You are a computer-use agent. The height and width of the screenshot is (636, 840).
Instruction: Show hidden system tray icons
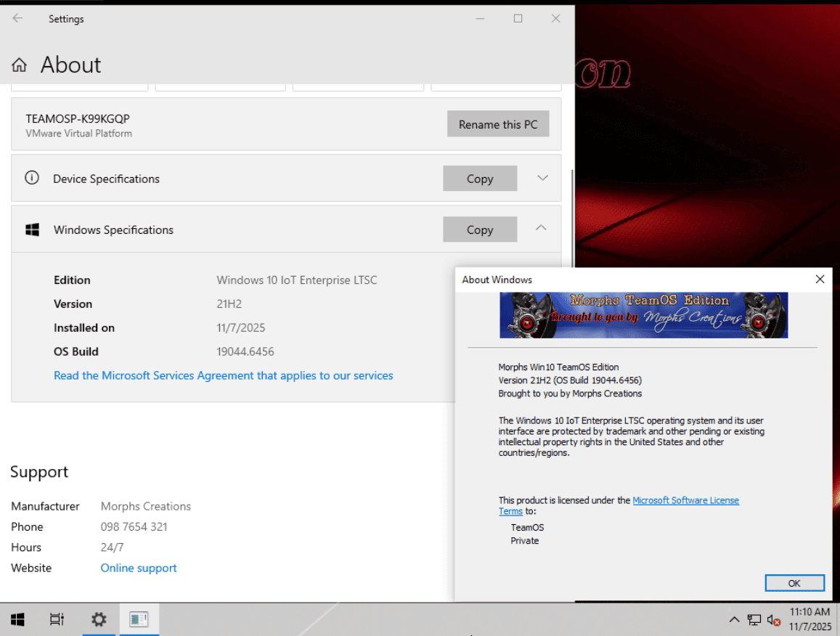(x=734, y=620)
